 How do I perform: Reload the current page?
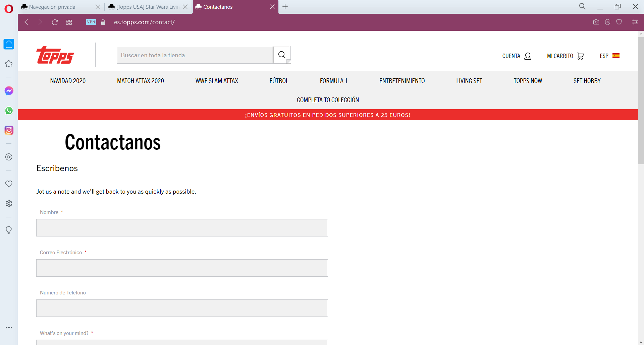(55, 22)
